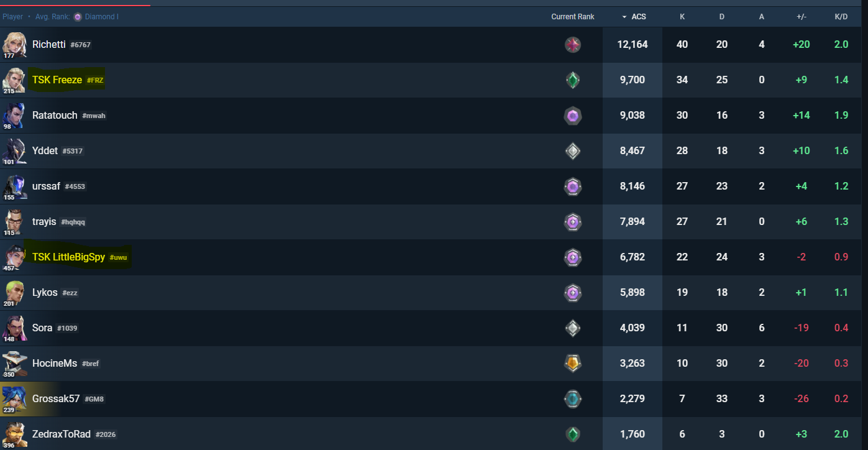Click HocineMs's gold rank badge
Screen dimensions: 868x450
click(572, 363)
